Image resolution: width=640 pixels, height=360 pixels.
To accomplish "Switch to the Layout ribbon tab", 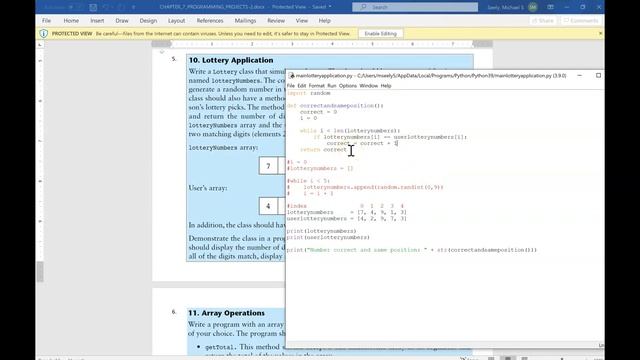I will point(176,20).
